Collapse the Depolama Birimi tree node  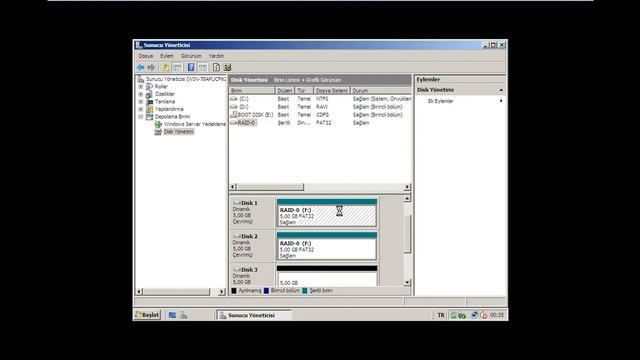[141, 117]
